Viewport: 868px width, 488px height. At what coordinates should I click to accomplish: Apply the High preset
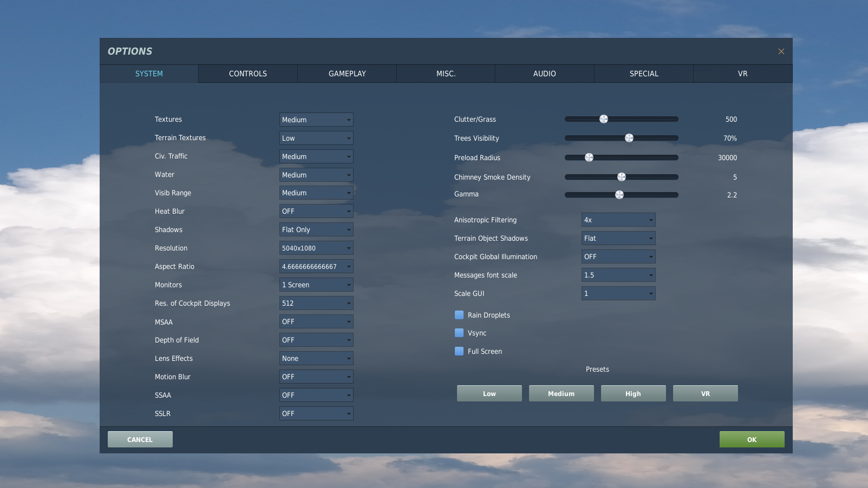coord(634,393)
